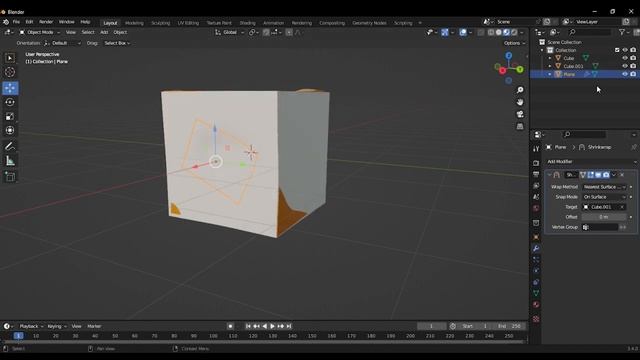Open the Snap Mode dropdown
This screenshot has height=360, width=640.
604,197
